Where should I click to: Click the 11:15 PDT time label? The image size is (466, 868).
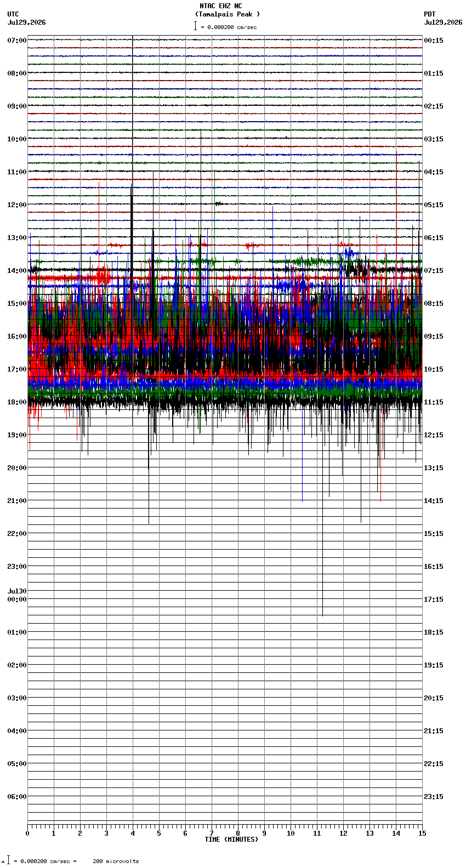(x=434, y=402)
